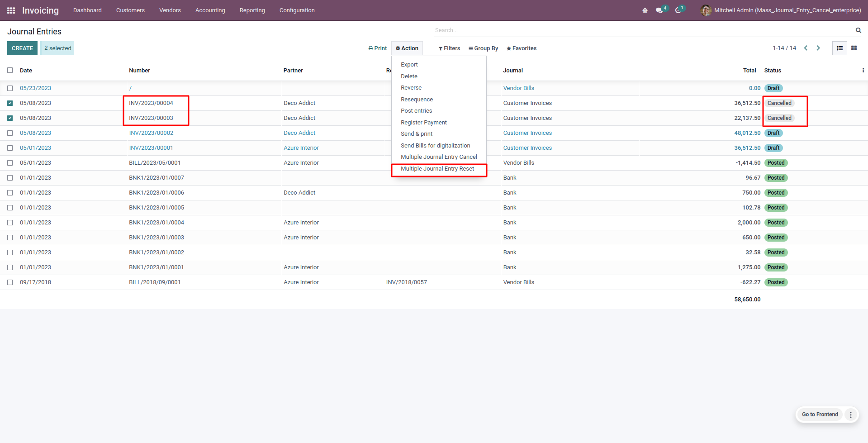Open the Invoicing app title
Viewport: 868px width, 443px height.
click(40, 10)
